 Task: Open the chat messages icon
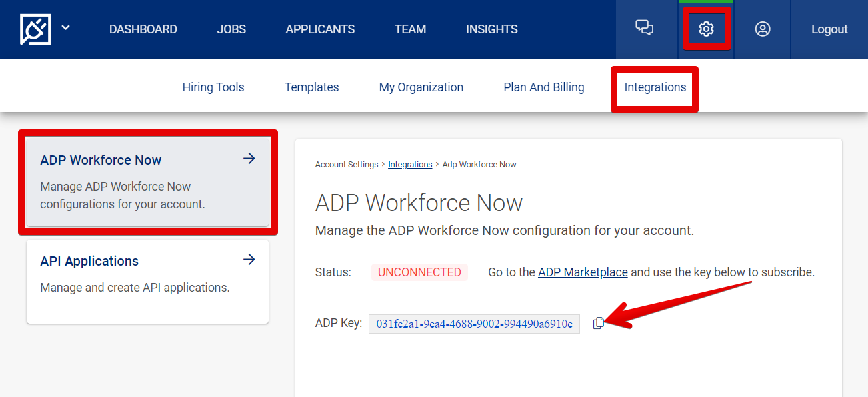tap(644, 29)
